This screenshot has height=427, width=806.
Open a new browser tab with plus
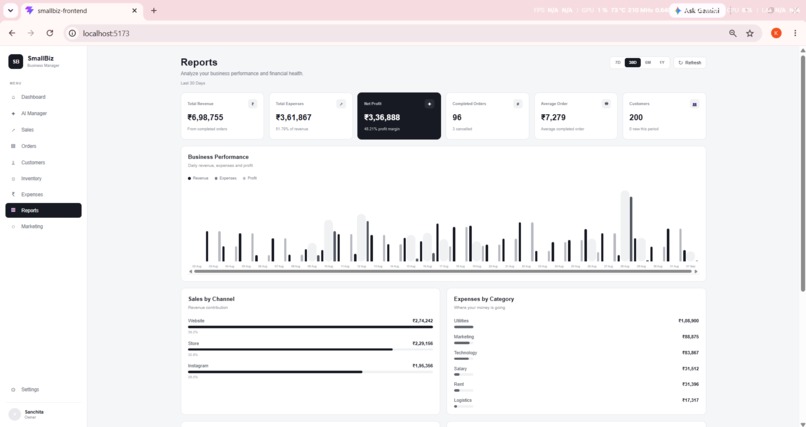[x=154, y=10]
